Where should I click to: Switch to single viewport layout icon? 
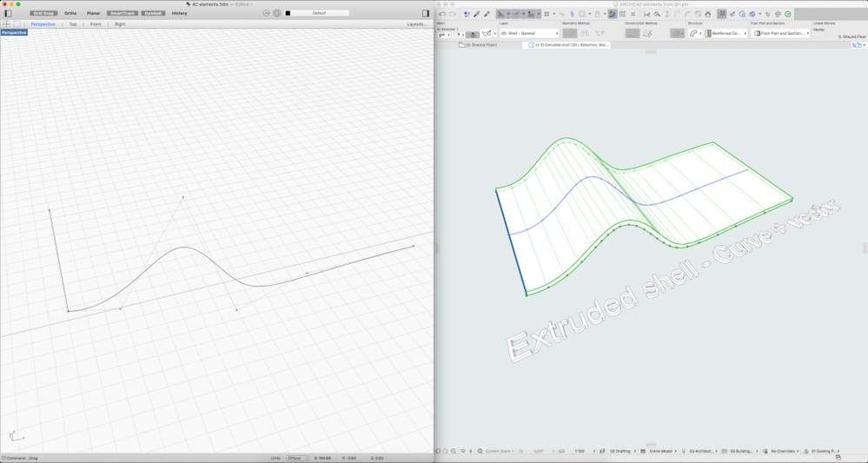pyautogui.click(x=17, y=23)
